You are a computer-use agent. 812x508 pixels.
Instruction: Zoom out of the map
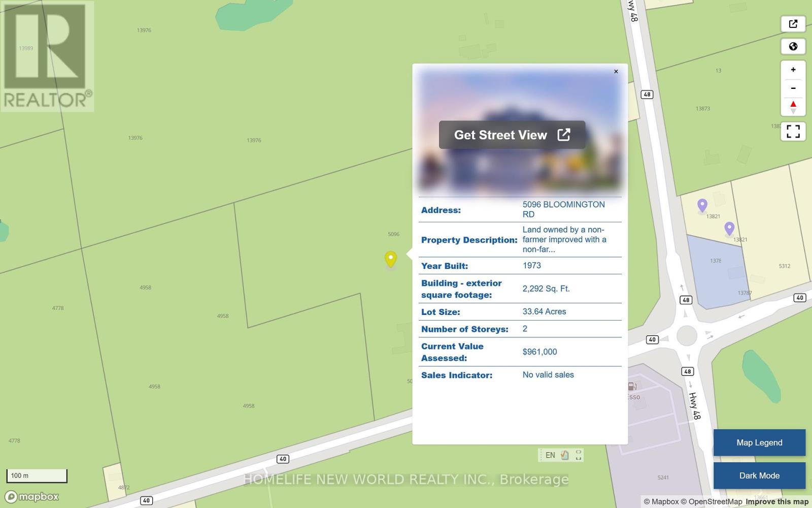click(x=793, y=88)
